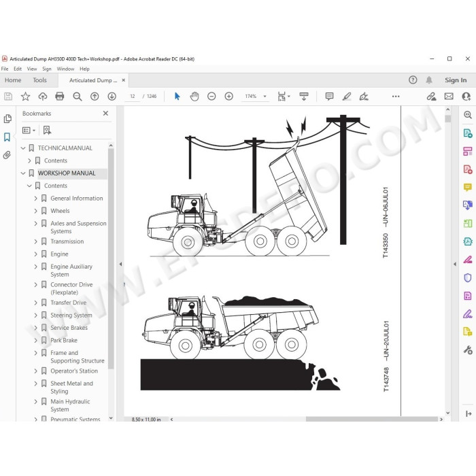Open the Comment tool in right pane
Image resolution: width=476 pixels, height=476 pixels.
(468, 187)
